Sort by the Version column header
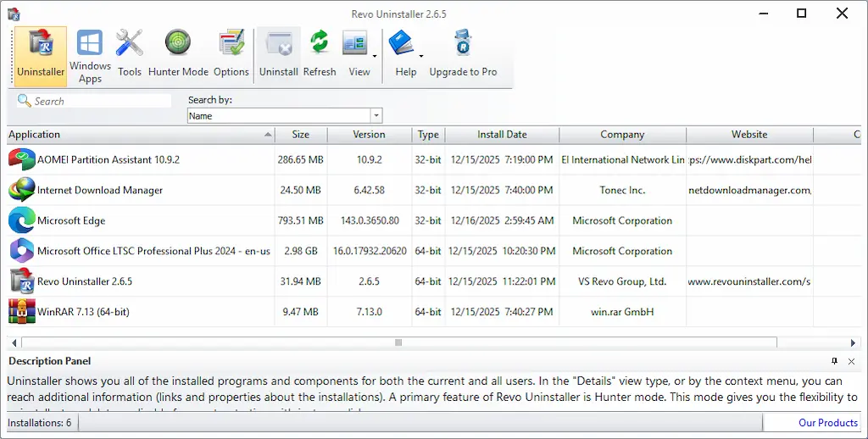Screen dimensions: 868x439 (370, 135)
